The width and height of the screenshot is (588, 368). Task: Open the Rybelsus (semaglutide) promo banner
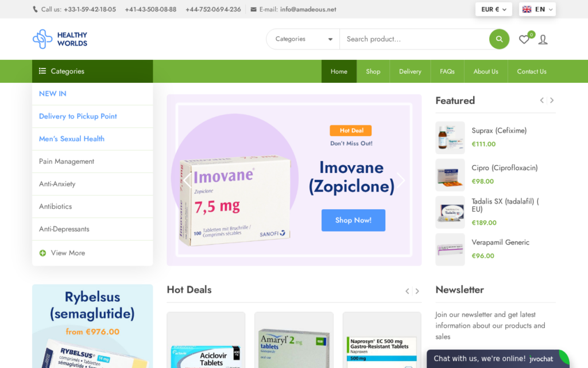coord(92,326)
